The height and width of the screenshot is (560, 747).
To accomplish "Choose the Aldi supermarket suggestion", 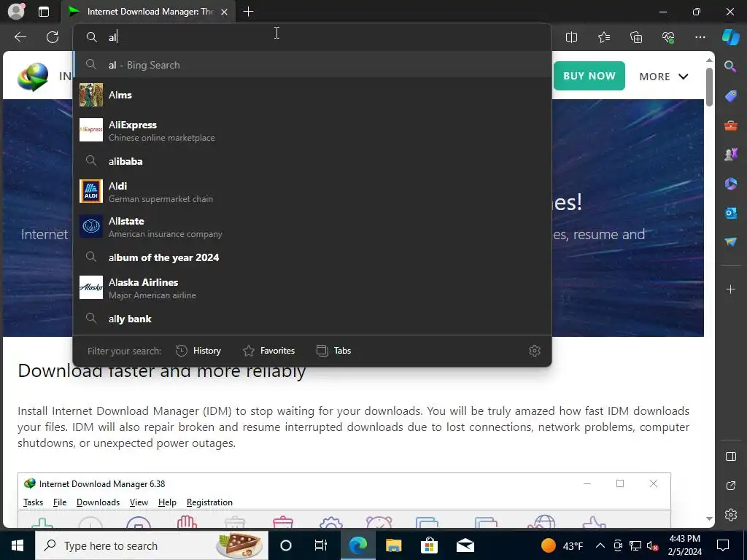I will [312, 192].
